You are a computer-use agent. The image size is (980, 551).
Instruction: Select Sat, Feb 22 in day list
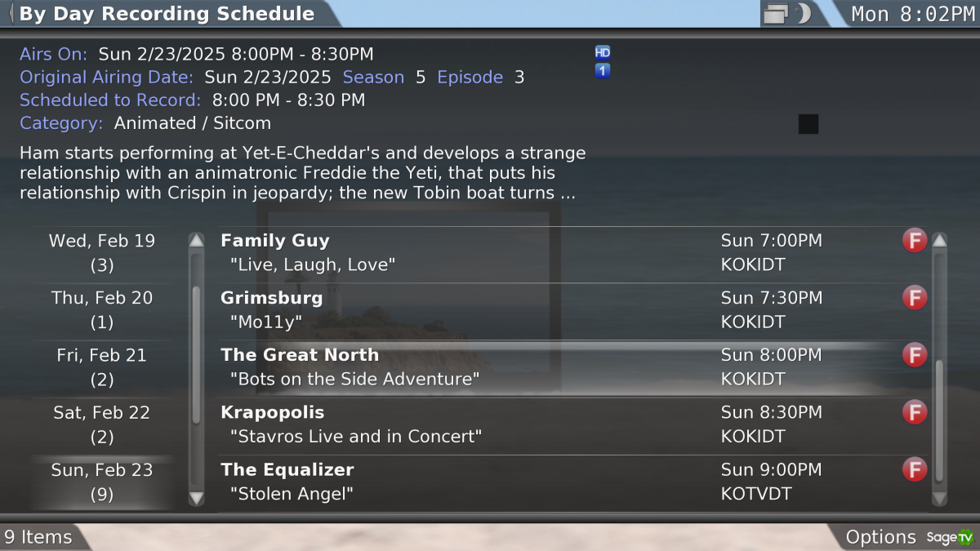[102, 424]
